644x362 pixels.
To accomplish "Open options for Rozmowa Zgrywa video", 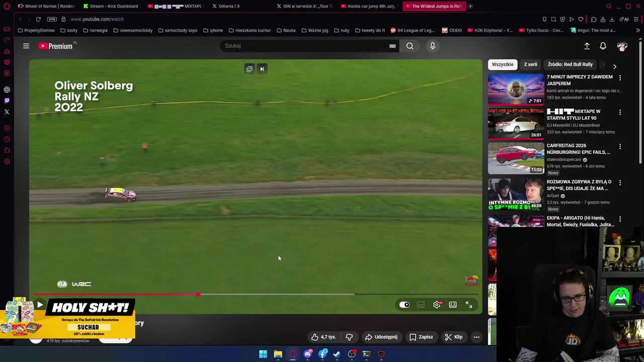I will pyautogui.click(x=620, y=183).
